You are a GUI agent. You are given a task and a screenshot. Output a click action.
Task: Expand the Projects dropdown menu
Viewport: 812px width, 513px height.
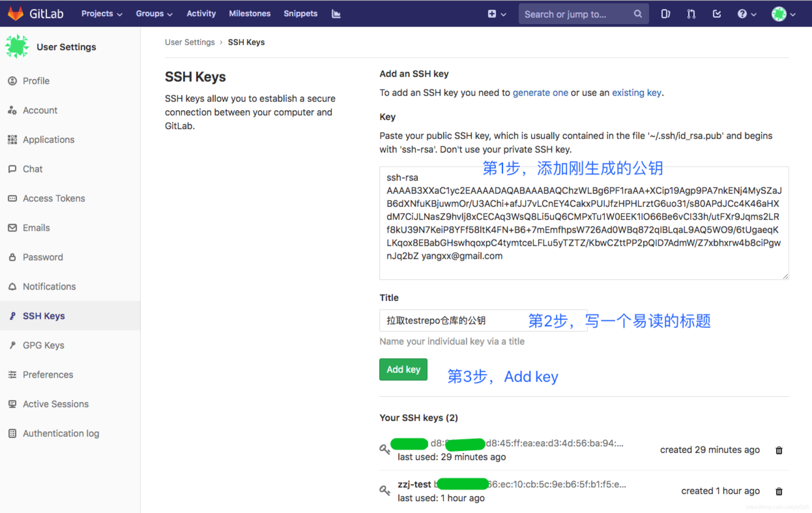(102, 14)
